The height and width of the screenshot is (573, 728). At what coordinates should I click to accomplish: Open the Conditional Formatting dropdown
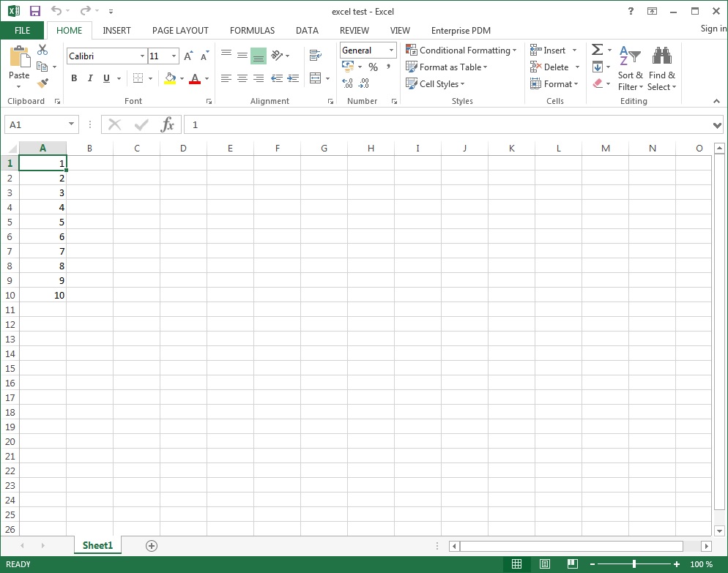[461, 50]
